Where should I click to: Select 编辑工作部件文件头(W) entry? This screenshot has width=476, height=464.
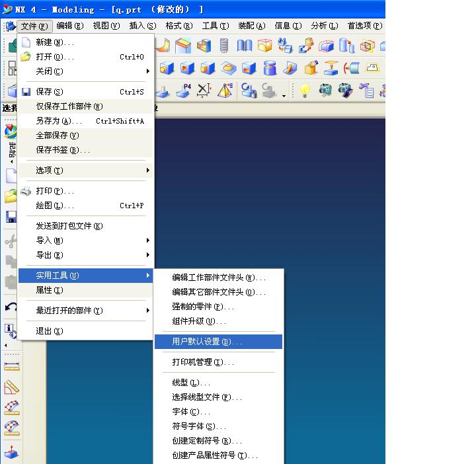219,278
